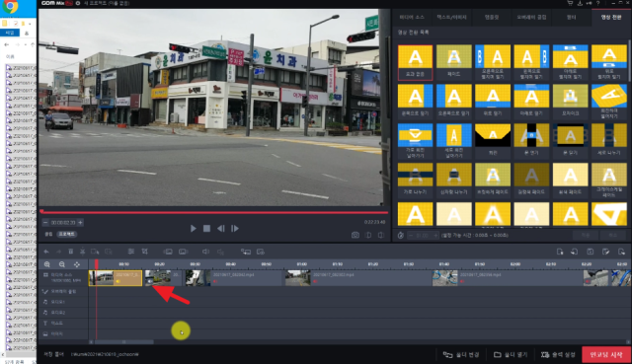632x364 pixels.
Task: Start encoding with red 인코딩 시작 button
Action: (x=605, y=355)
